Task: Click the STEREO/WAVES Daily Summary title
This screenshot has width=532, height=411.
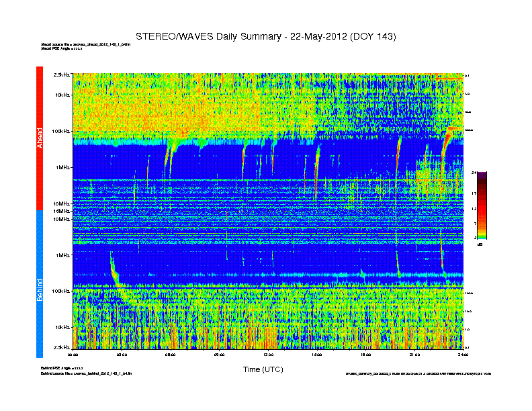Action: [265, 36]
